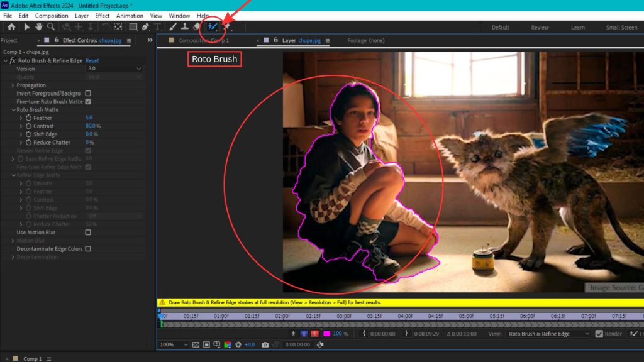The image size is (644, 362).
Task: Select the Rectangle shape tool
Action: (133, 27)
